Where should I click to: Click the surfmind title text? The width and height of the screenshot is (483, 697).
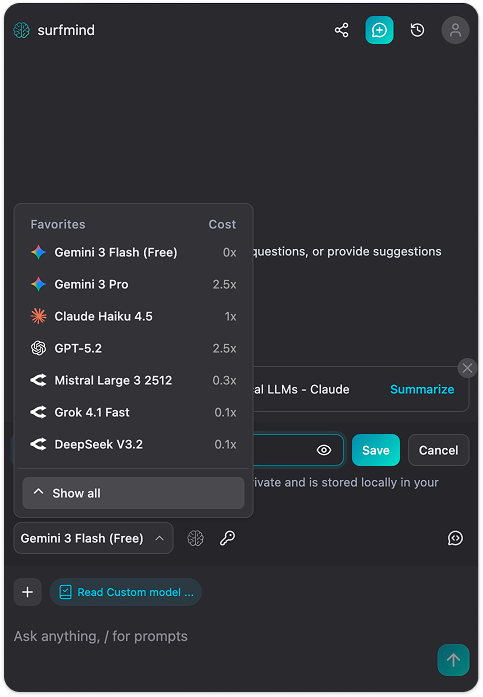[x=66, y=30]
